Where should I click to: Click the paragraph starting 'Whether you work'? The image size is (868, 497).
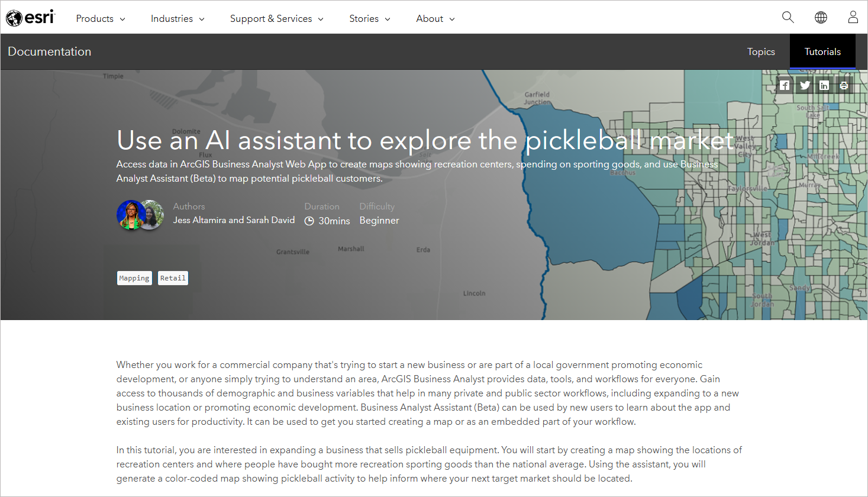pyautogui.click(x=428, y=393)
